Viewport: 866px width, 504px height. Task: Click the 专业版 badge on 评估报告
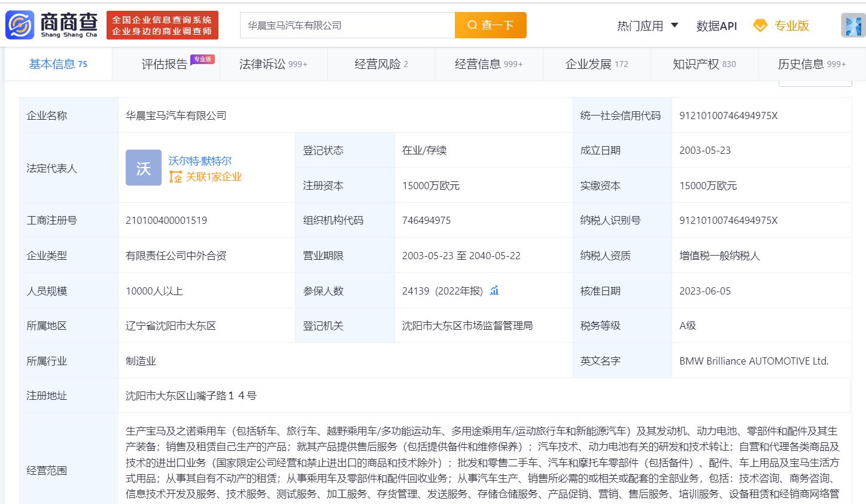tap(202, 59)
